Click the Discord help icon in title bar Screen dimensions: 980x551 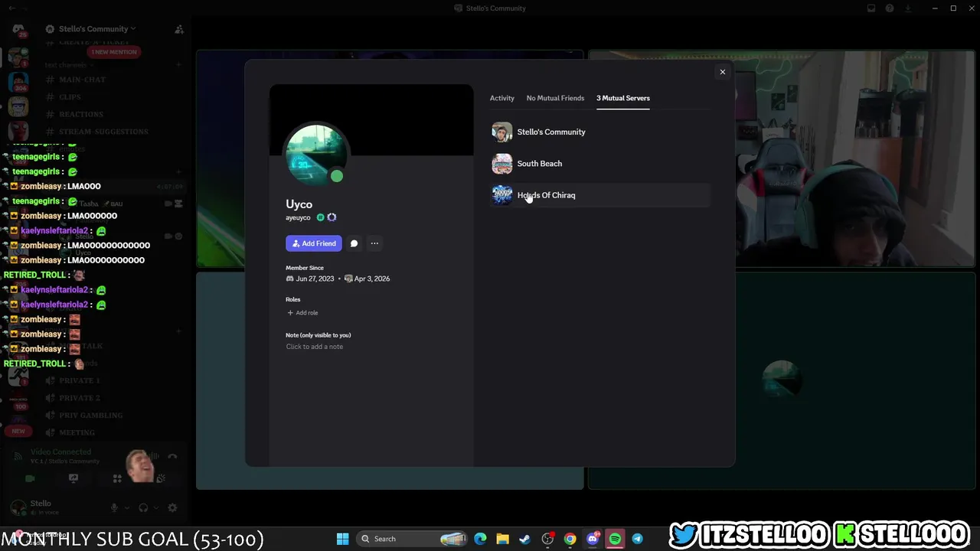pos(890,8)
